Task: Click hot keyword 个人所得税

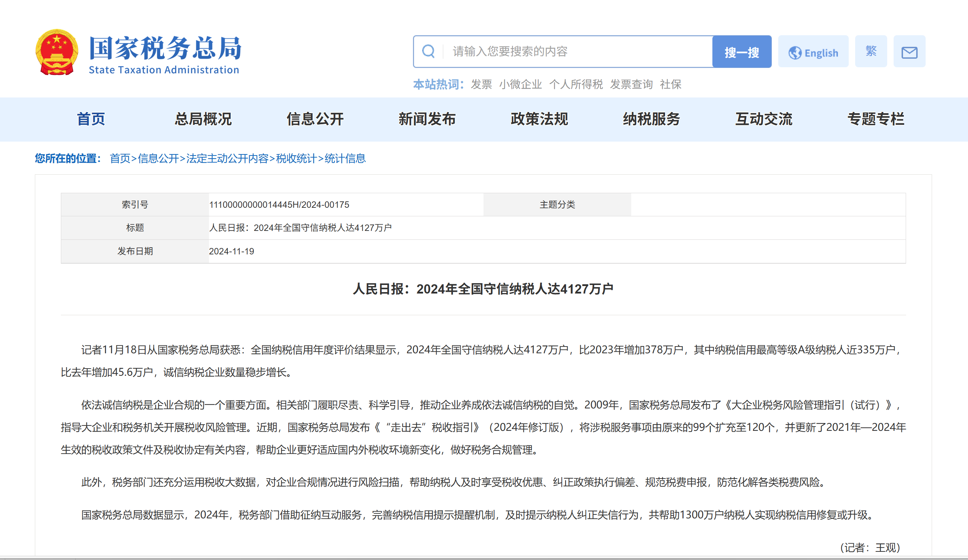Action: click(575, 84)
